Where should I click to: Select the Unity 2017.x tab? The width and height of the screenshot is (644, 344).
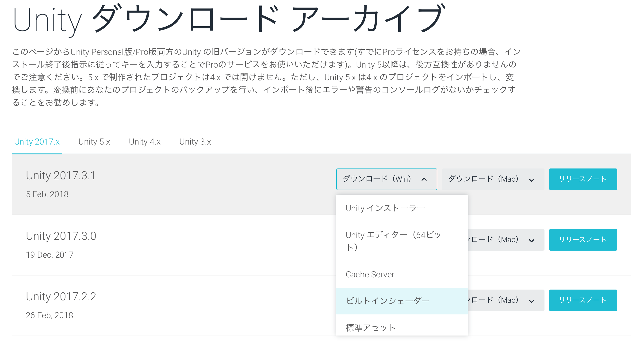(37, 141)
